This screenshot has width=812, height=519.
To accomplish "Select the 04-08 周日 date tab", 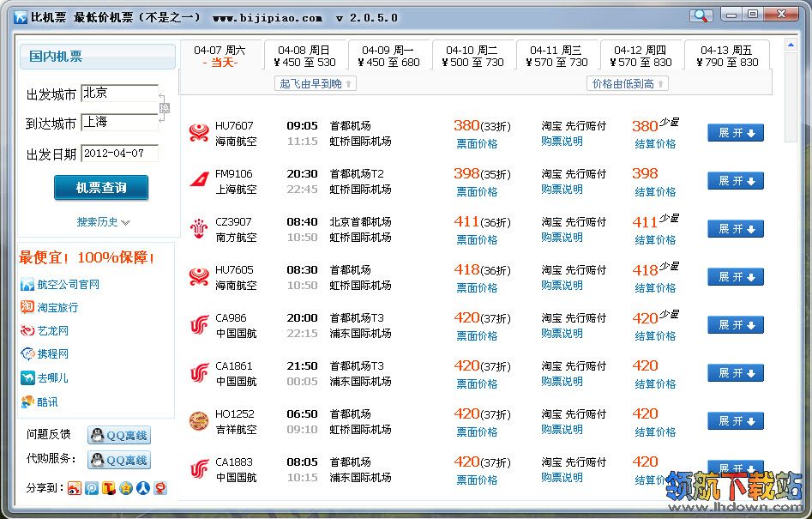I will (x=304, y=56).
